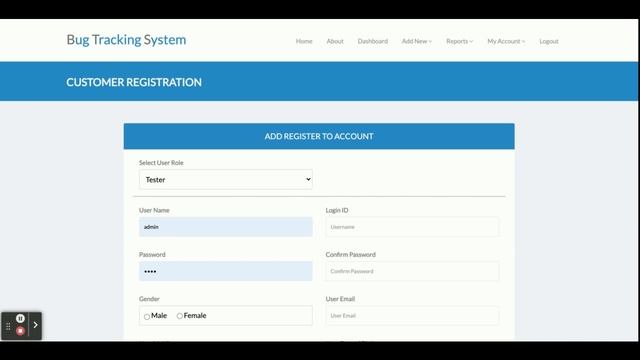Viewport: 640px width, 360px height.
Task: Focus the User Name field
Action: [x=226, y=227]
